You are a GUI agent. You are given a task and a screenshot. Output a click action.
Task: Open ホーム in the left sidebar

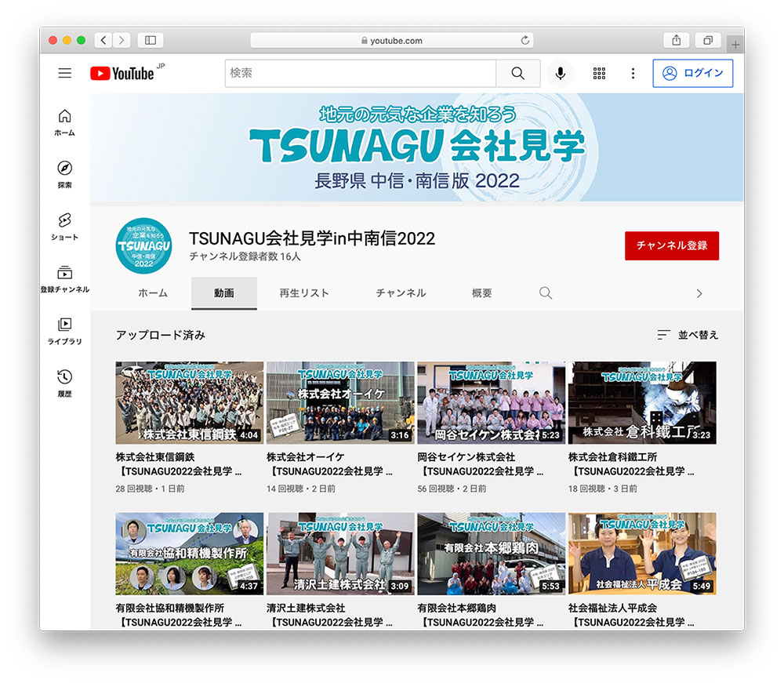tap(64, 122)
